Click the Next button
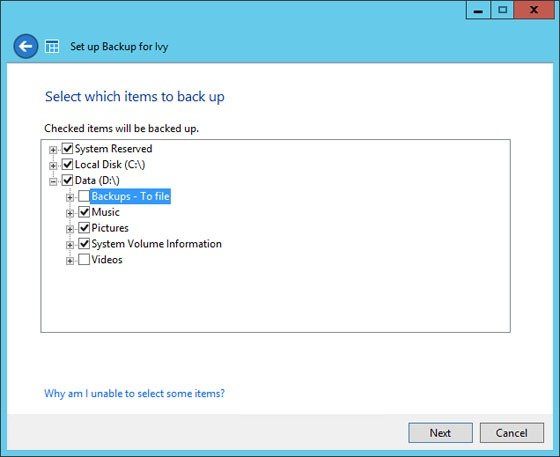560x457 pixels. (440, 433)
